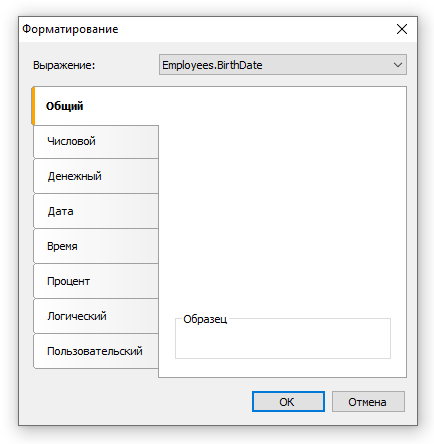Click the orange marker of Общий tab
This screenshot has width=434, height=444.
(33, 106)
